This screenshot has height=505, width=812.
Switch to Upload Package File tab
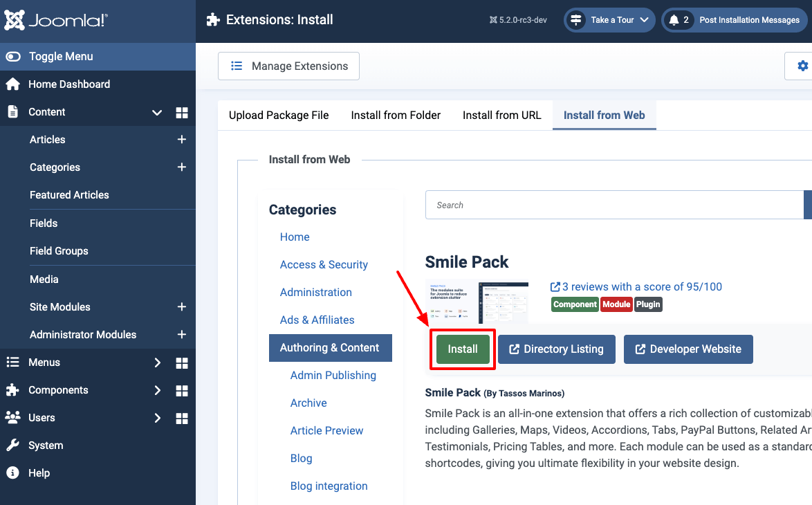point(279,115)
